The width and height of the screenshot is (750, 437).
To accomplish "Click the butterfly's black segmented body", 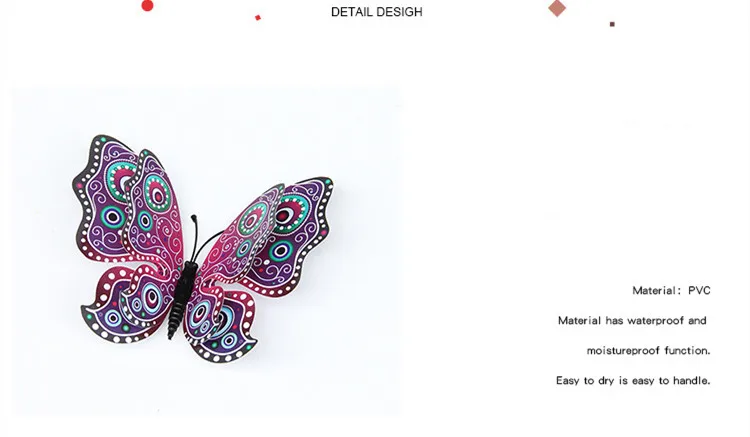I will pyautogui.click(x=180, y=299).
